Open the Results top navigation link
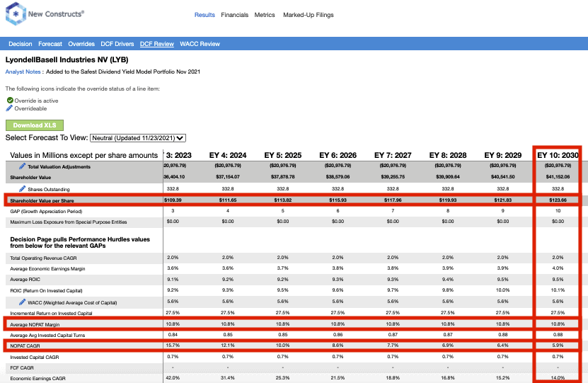The image size is (588, 383). (x=204, y=15)
